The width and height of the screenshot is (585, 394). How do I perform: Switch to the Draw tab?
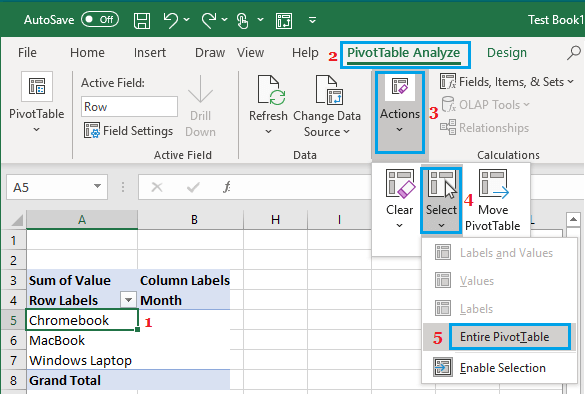coord(210,53)
